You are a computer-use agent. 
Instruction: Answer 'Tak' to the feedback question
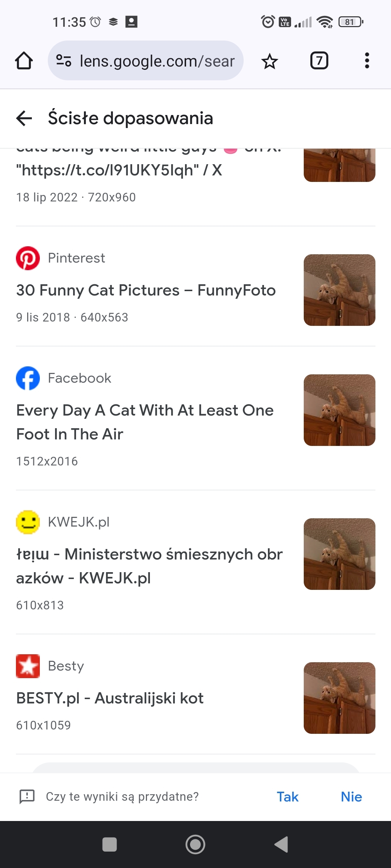coord(287,797)
